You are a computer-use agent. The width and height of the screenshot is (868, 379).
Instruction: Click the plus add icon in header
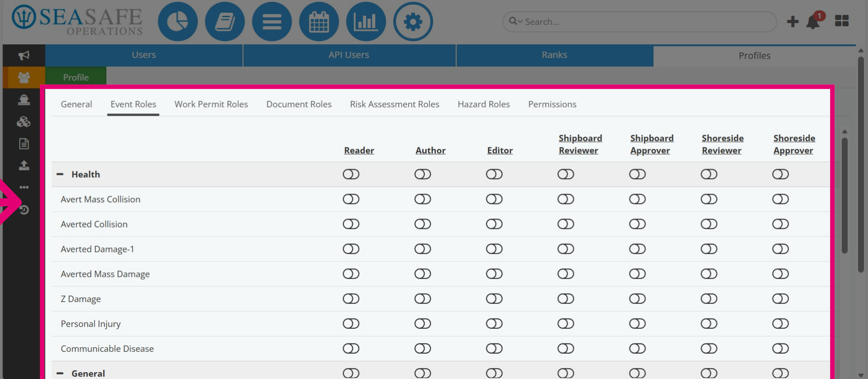pyautogui.click(x=793, y=21)
